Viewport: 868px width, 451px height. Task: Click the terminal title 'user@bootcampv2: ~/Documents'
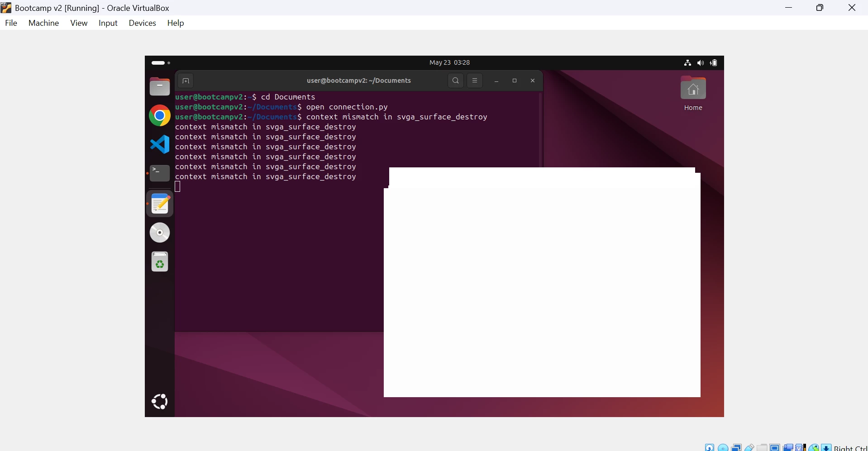click(359, 81)
